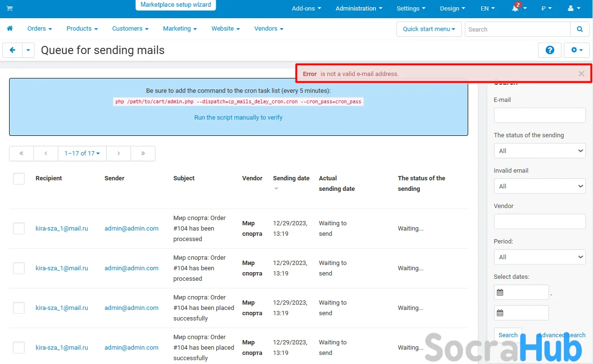Open the Period dropdown
Viewport: 593px width, 364px height.
pyautogui.click(x=539, y=257)
